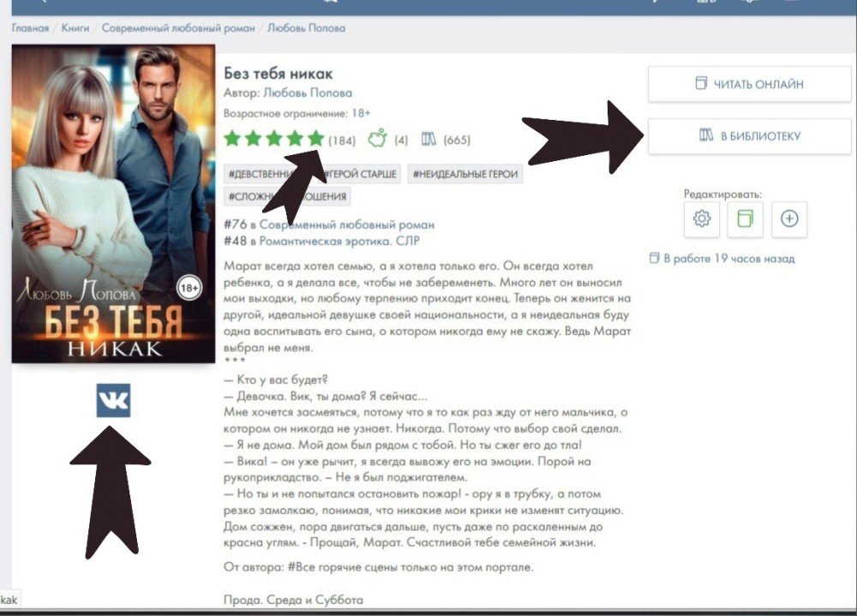This screenshot has height=616, width=857.
Task: Click the first green rating star
Action: coord(233,139)
